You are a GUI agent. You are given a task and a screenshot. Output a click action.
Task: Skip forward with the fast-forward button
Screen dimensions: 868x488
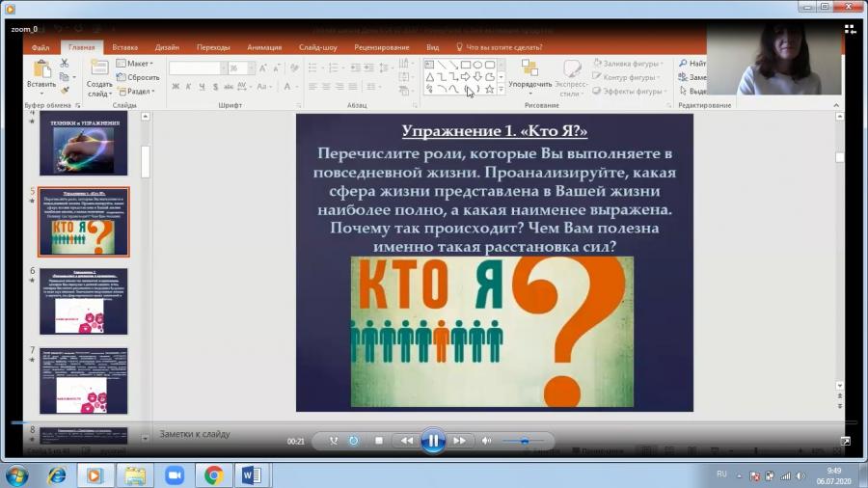(459, 441)
